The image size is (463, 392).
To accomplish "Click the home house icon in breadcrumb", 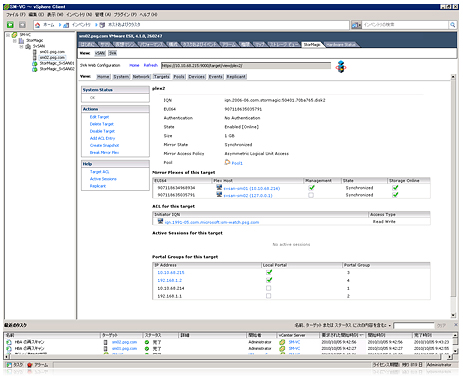I will click(38, 25).
